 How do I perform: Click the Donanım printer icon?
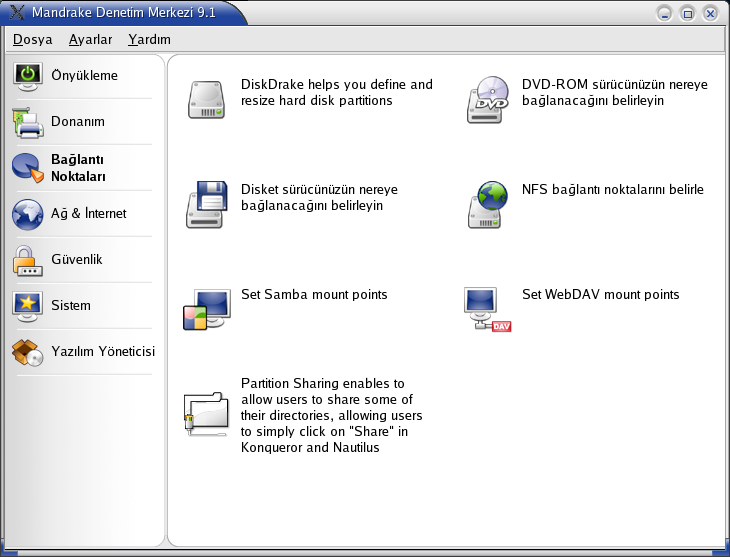[x=28, y=122]
